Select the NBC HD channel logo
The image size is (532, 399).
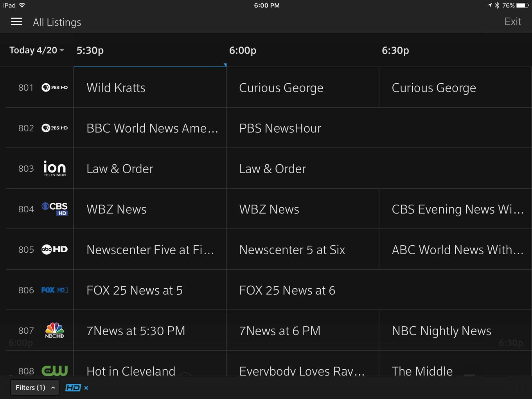pos(54,331)
